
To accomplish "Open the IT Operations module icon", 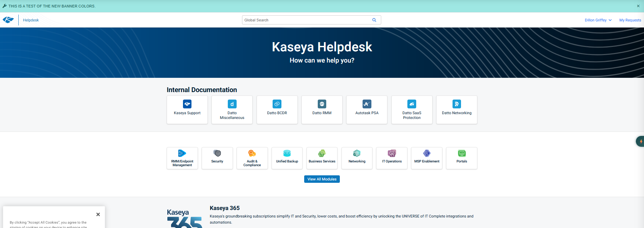I will (392, 153).
